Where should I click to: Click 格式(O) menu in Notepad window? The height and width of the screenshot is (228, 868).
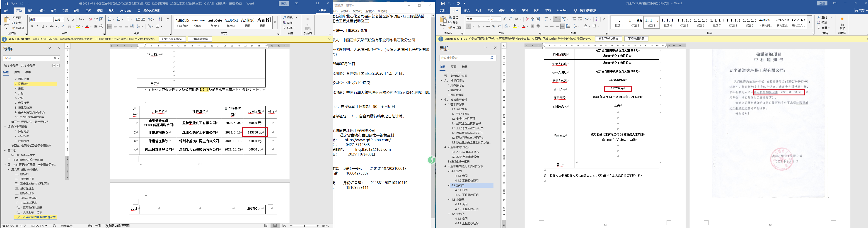coord(358,11)
